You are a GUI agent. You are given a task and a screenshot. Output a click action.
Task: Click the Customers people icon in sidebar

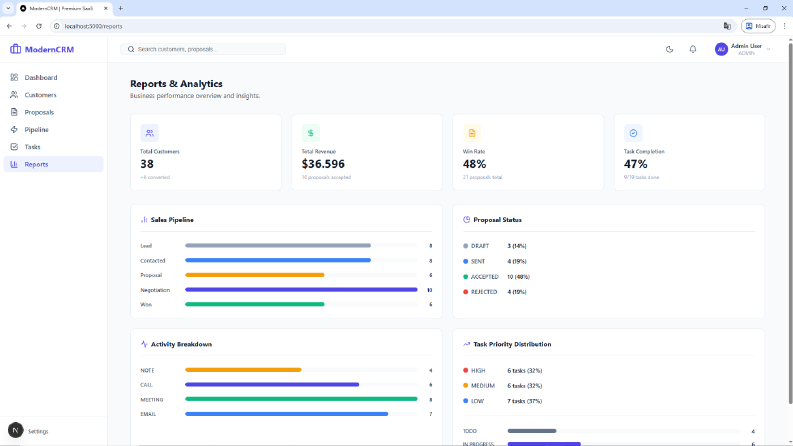(x=14, y=95)
